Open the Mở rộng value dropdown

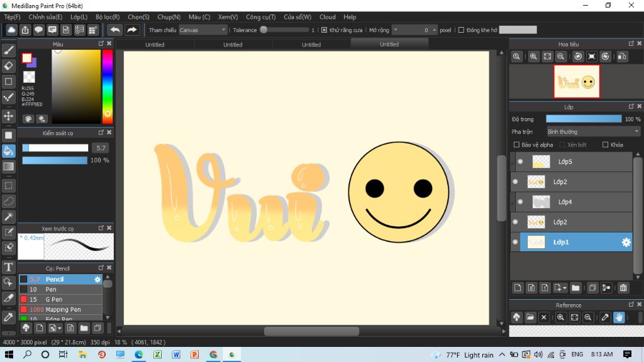[396, 30]
